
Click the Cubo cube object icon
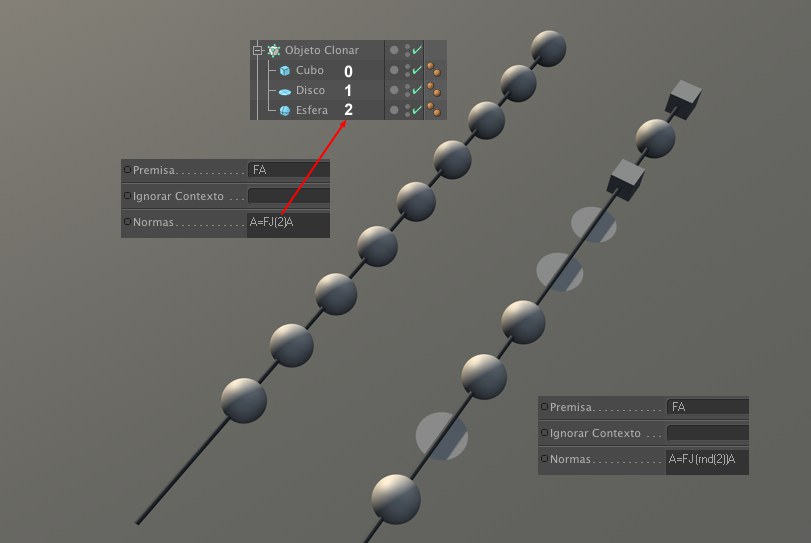[285, 71]
